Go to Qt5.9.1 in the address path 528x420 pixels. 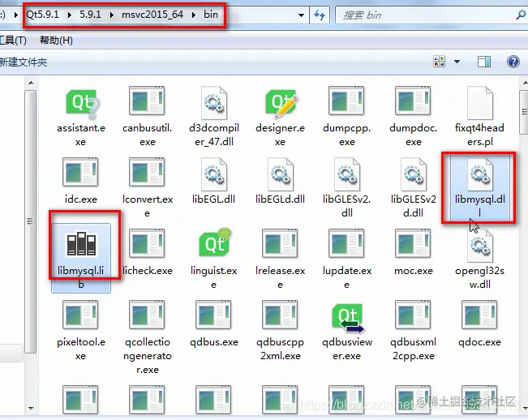point(42,15)
